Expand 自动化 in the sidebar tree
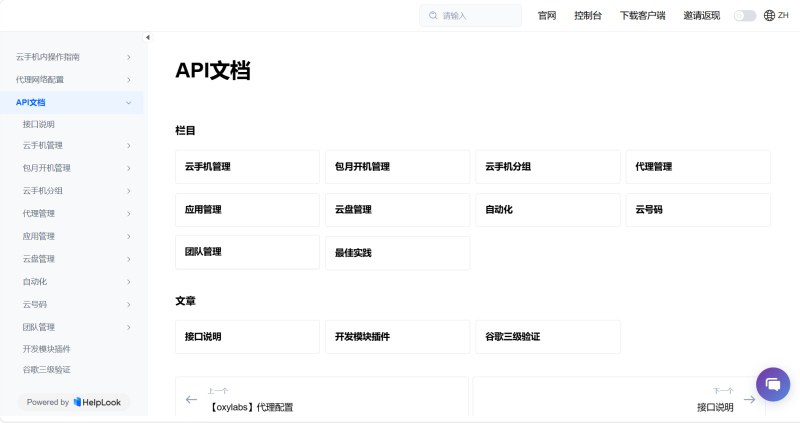 click(x=129, y=282)
